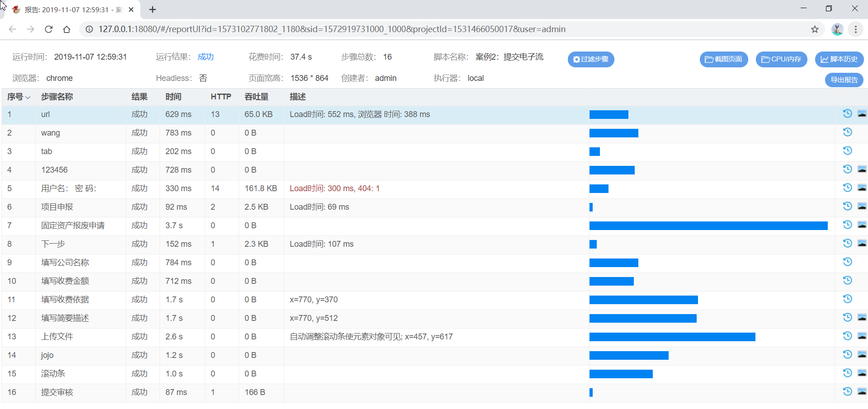This screenshot has width=868, height=409.
Task: Click history icon for step 13 上传文件
Action: coord(847,336)
